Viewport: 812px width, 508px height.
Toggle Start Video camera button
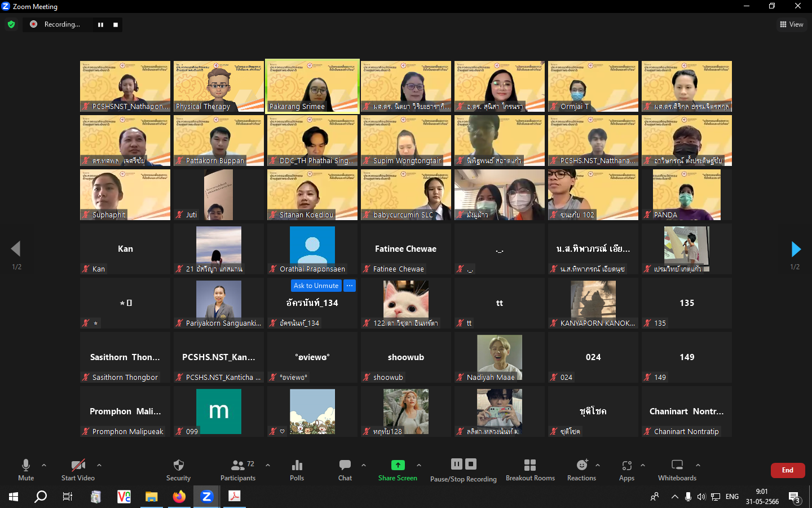78,470
